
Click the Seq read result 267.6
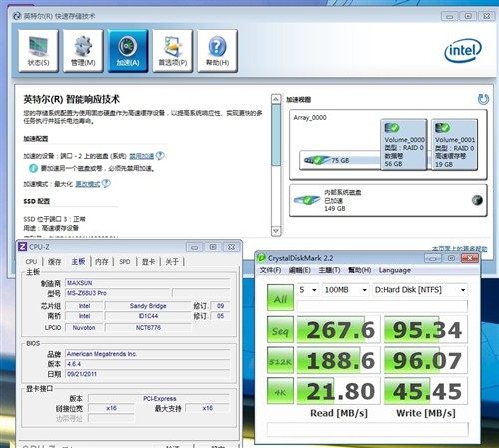click(x=338, y=330)
